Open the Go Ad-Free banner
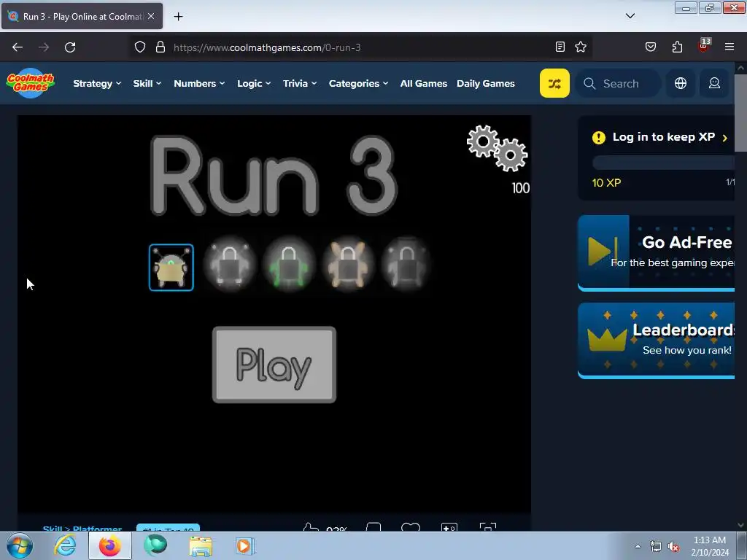747x560 pixels. click(x=656, y=253)
